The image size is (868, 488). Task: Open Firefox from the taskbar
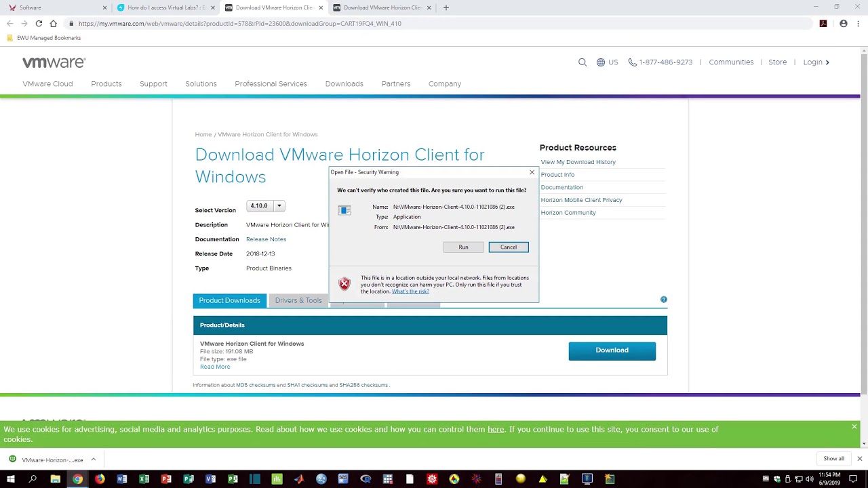pos(100,479)
